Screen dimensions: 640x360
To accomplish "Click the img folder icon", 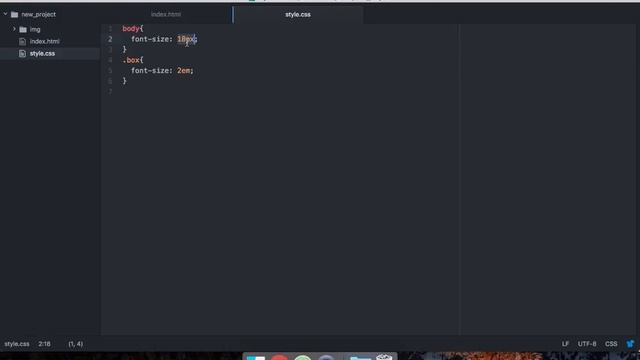I will click(x=23, y=29).
